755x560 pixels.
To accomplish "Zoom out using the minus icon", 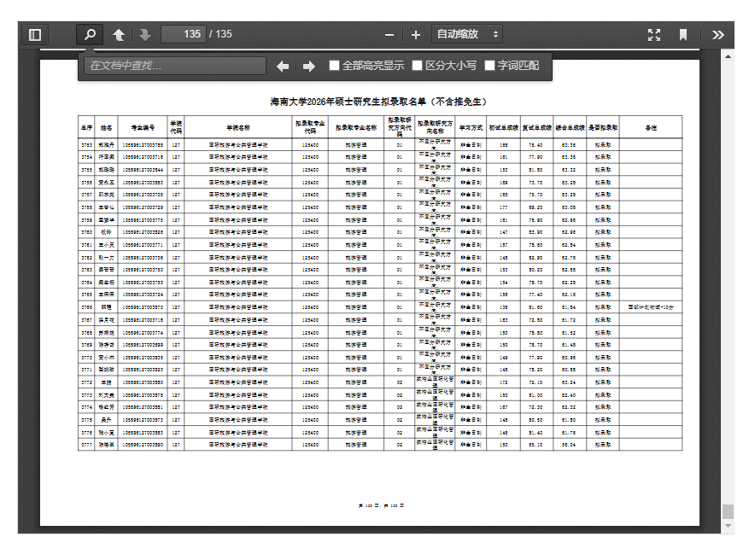I will (389, 34).
